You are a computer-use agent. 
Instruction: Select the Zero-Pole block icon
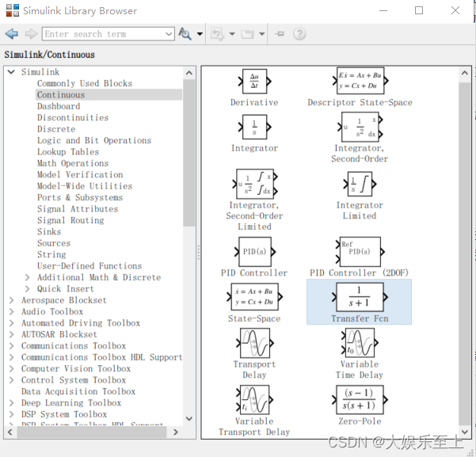click(360, 400)
